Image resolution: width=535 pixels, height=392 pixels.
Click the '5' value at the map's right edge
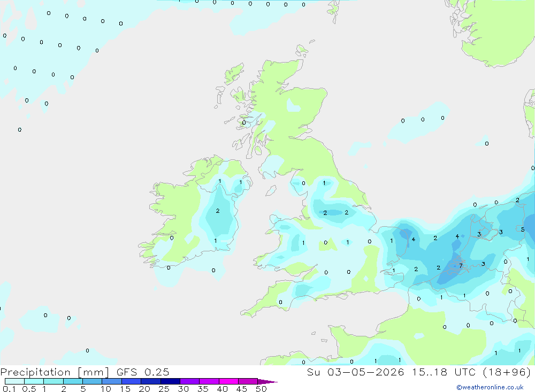click(522, 229)
